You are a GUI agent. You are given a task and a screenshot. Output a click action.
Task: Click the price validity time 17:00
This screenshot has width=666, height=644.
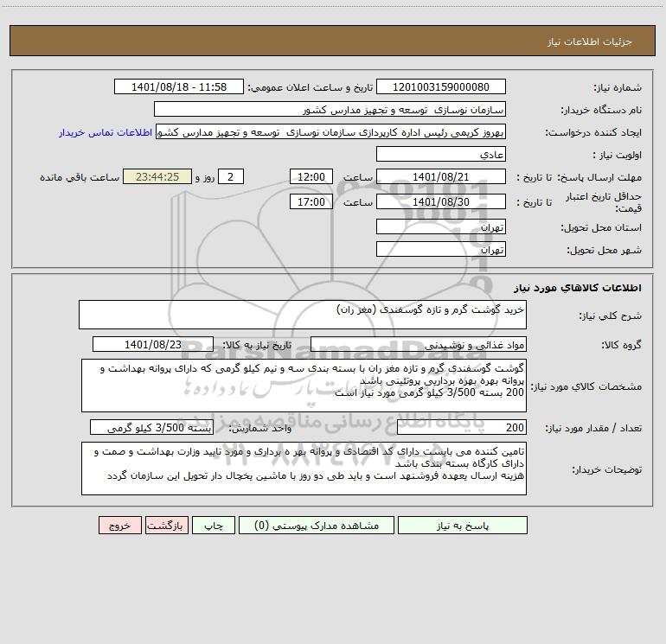coord(311,201)
